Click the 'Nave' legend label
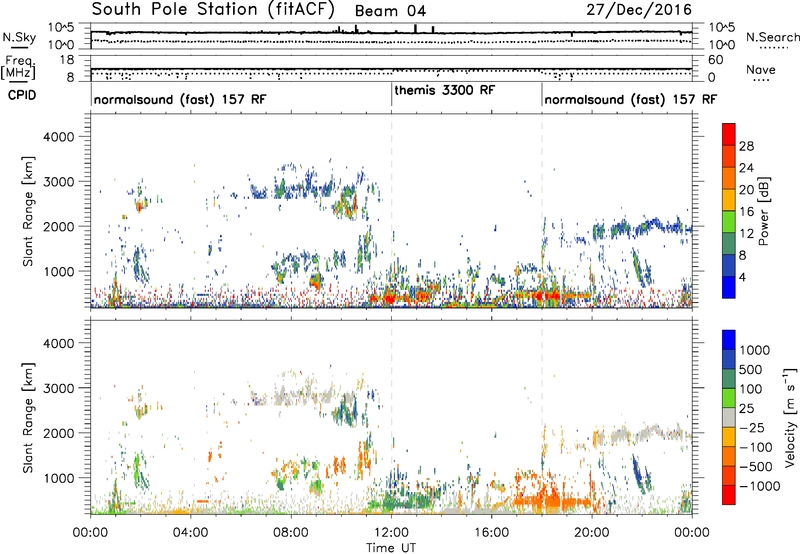This screenshot has height=554, width=800. coord(761,69)
